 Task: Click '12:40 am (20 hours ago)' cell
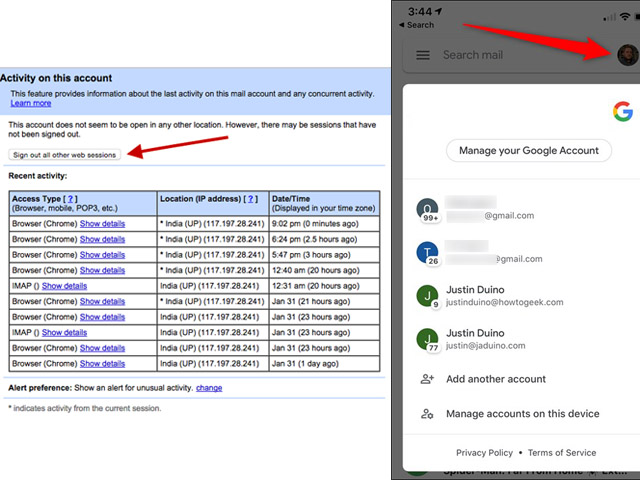click(324, 270)
